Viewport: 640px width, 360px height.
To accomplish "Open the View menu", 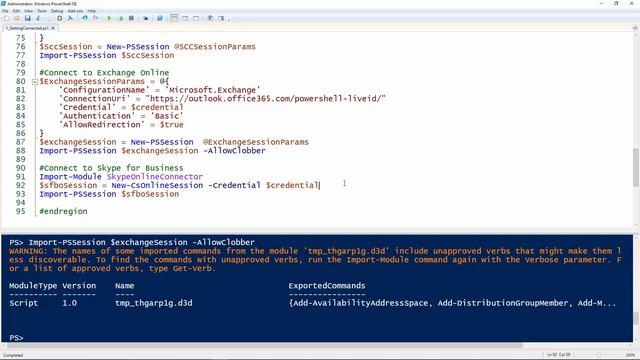I will tap(29, 11).
